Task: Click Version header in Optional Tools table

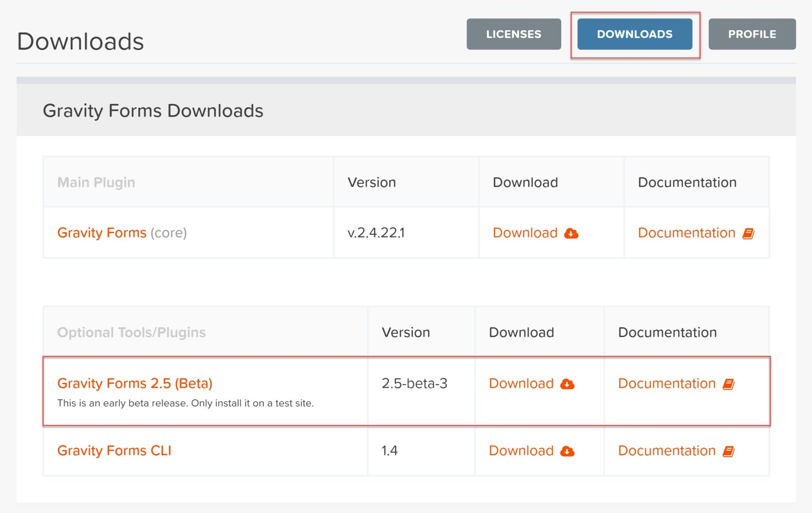Action: coord(406,332)
